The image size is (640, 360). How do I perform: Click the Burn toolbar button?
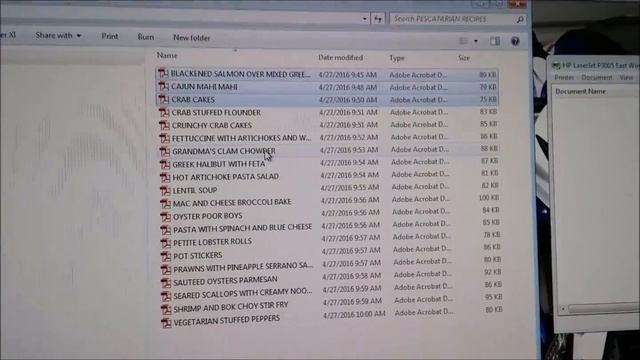(146, 37)
